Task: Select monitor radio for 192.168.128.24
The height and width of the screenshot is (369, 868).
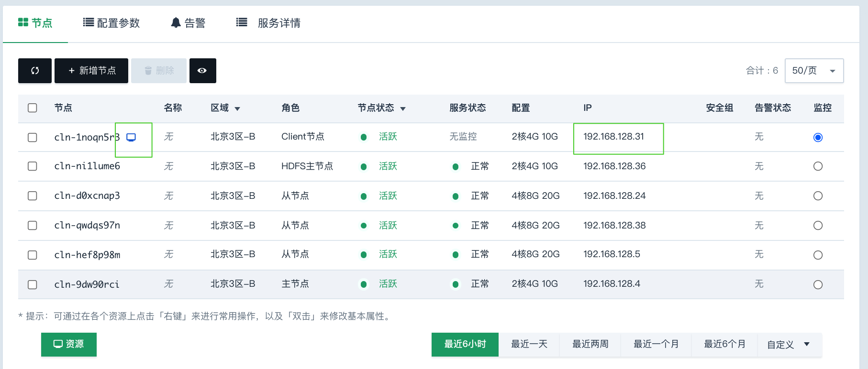Action: pos(818,196)
